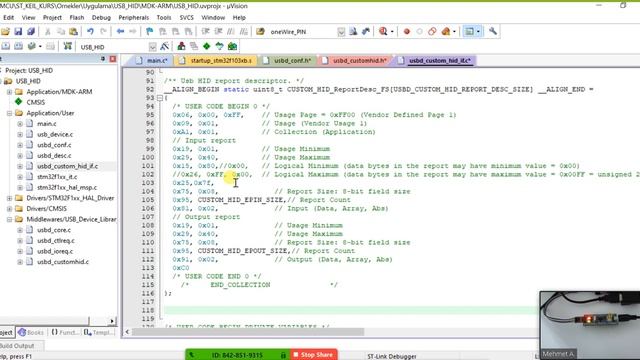Open the Edit menu
Screen dimensions: 640x360
9,18
